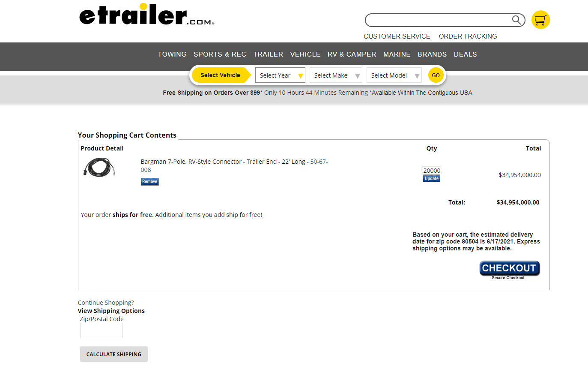
Task: Open the Marine menu
Action: [x=397, y=54]
